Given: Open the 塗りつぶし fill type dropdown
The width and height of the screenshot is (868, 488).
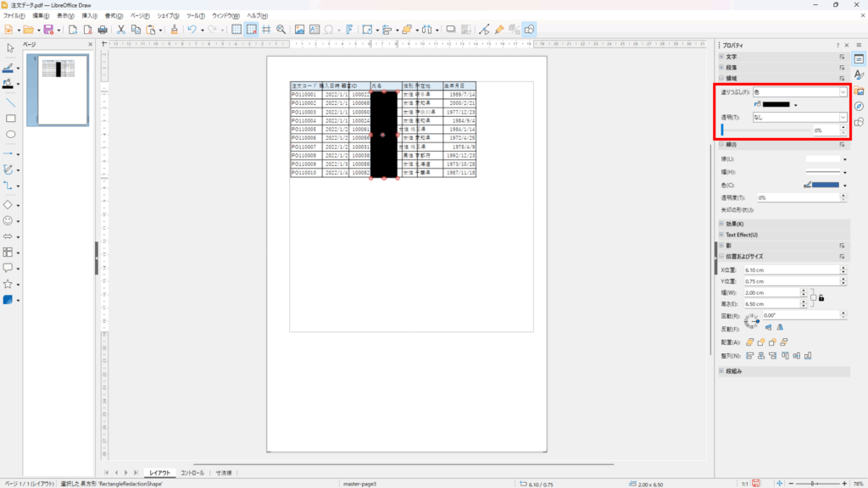Looking at the screenshot, I should tap(800, 91).
